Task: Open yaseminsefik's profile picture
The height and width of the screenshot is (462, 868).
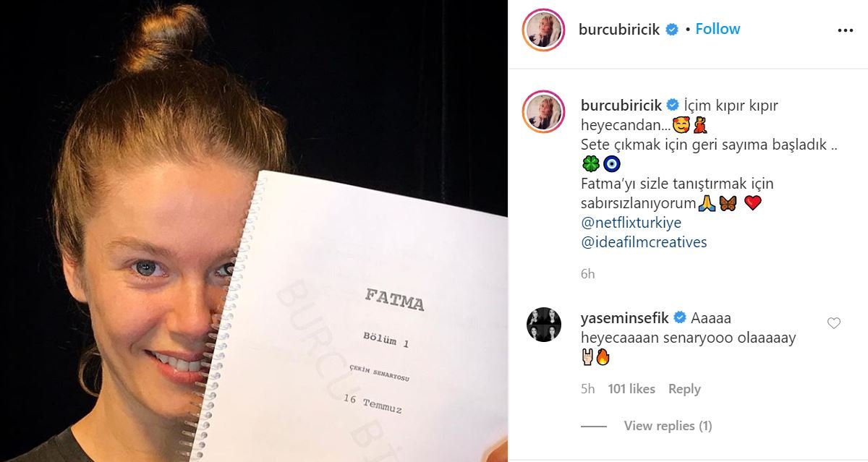Action: 544,324
